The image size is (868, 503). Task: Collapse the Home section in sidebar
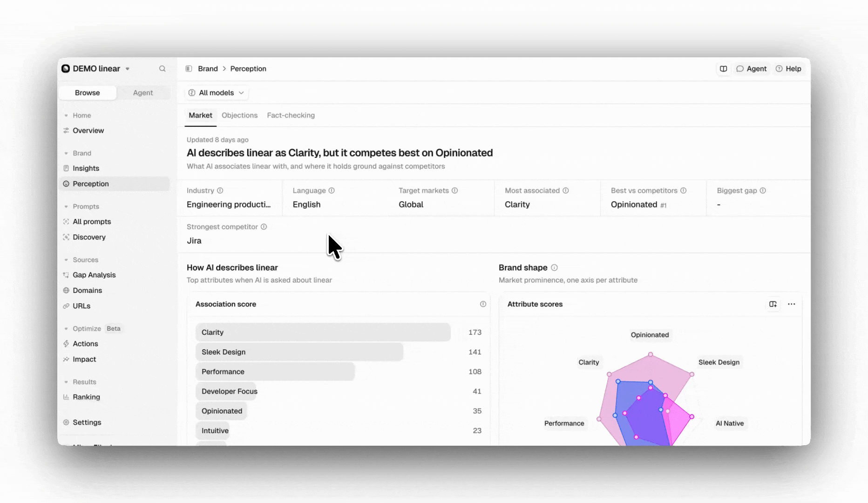coord(66,116)
